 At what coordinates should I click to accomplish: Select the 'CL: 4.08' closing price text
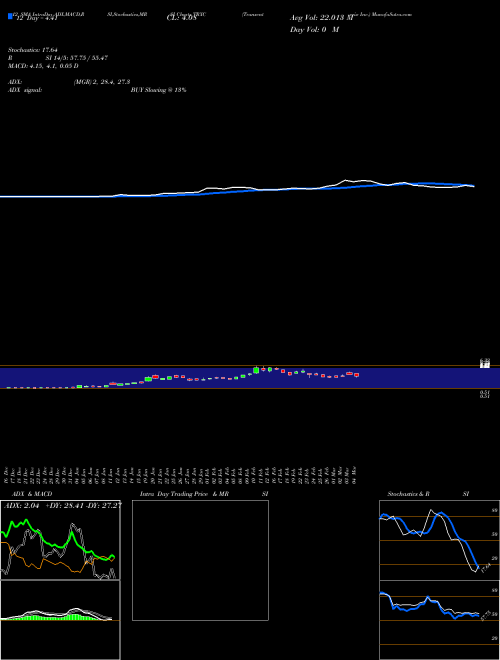point(181,18)
